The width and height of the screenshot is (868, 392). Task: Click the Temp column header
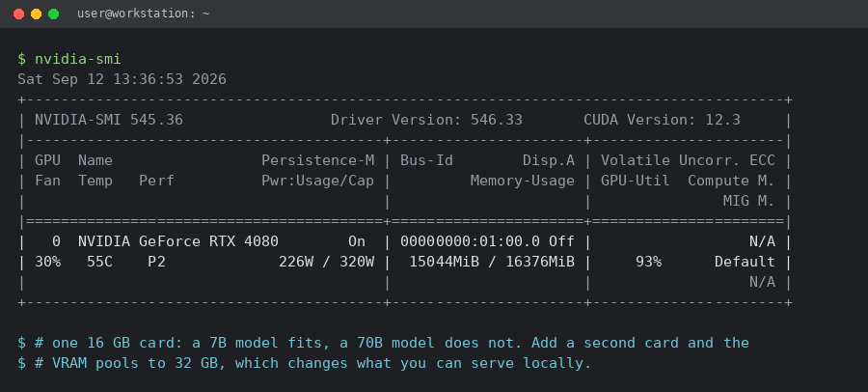click(x=95, y=181)
